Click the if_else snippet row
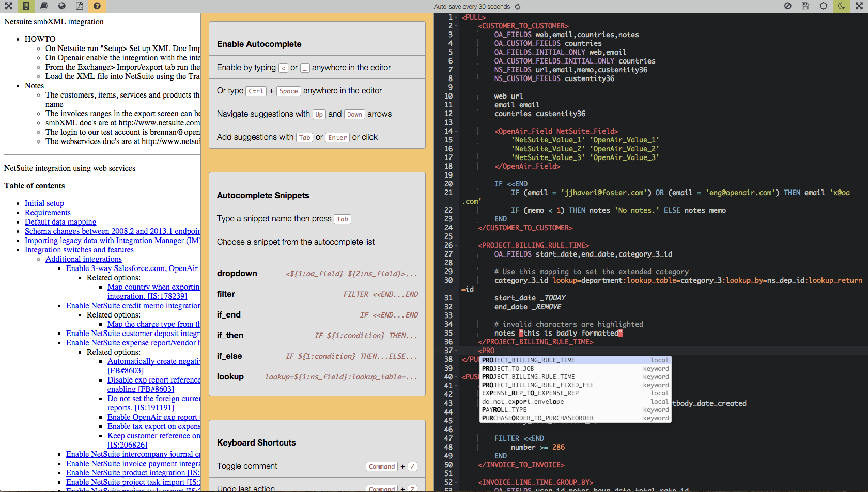This screenshot has width=868, height=492. click(317, 356)
